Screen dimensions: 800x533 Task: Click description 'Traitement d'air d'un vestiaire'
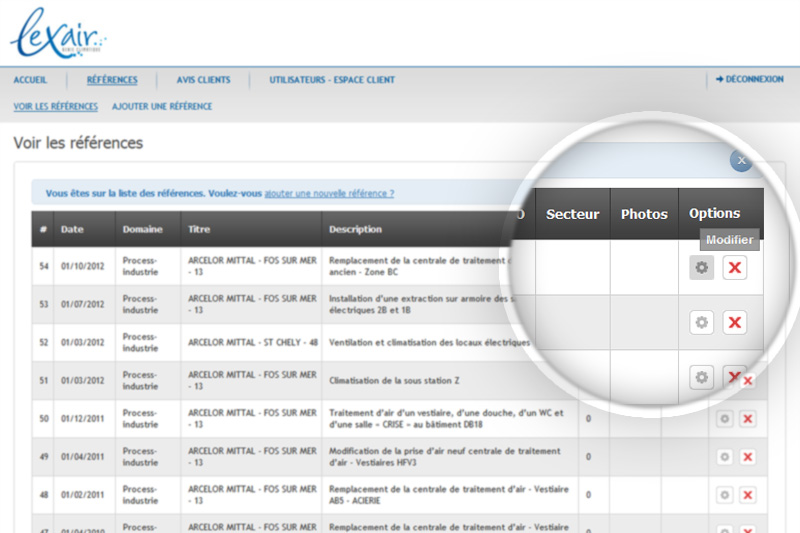pyautogui.click(x=446, y=419)
